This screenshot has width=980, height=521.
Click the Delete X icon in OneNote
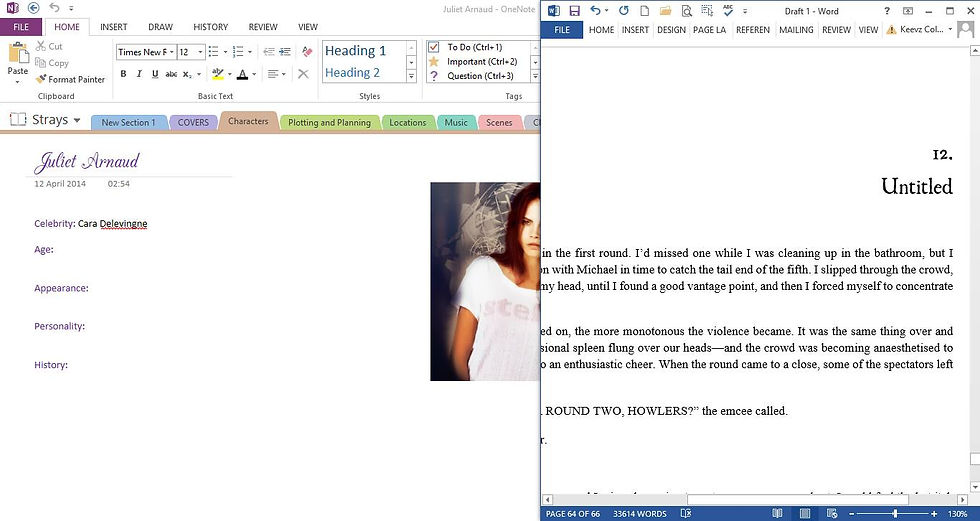[303, 74]
